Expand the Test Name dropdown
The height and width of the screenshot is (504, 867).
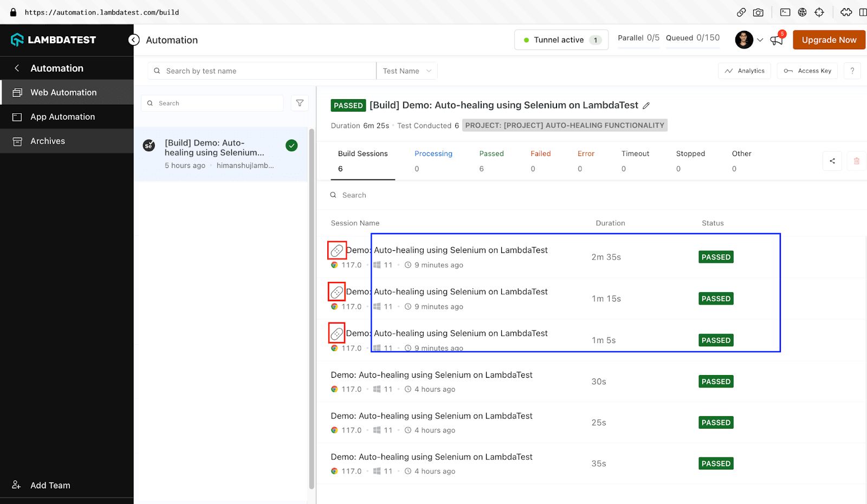406,70
